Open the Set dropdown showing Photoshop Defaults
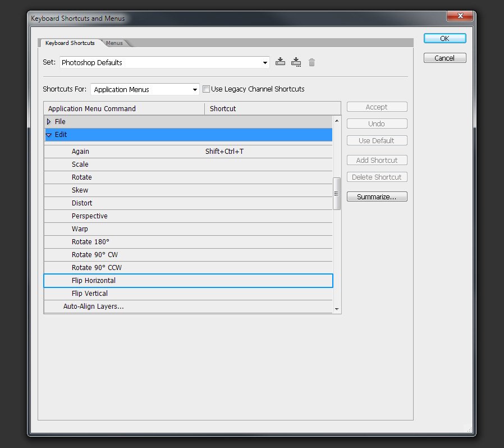Viewport: 504px width, 448px height. click(x=164, y=62)
